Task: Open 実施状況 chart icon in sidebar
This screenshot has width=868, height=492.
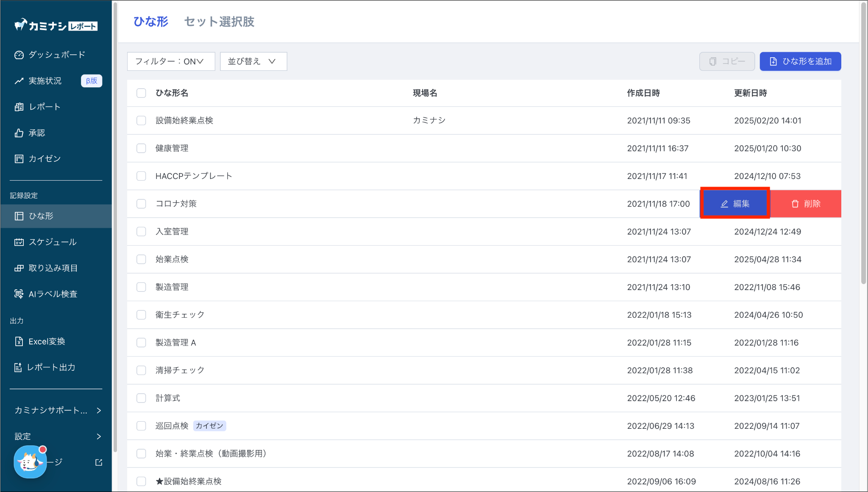Action: [19, 81]
